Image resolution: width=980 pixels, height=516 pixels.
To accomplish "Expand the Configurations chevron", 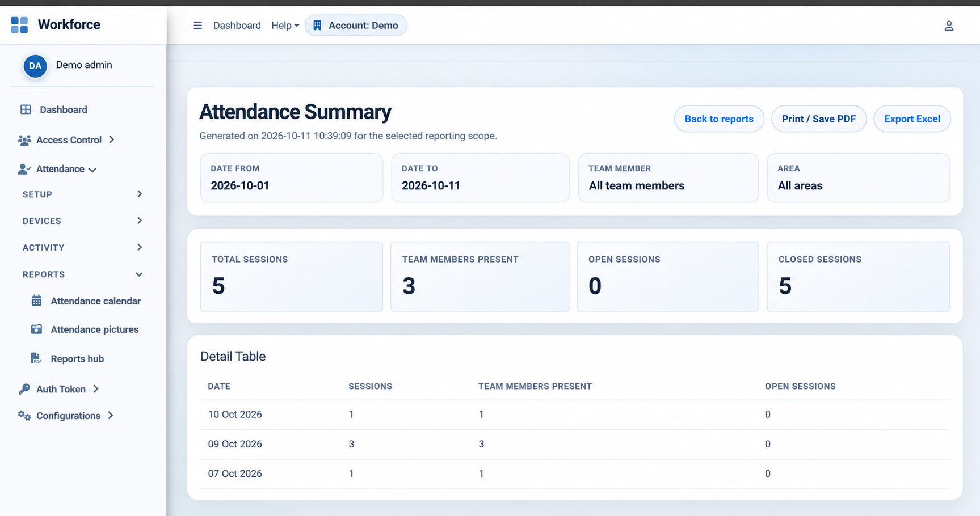I will pos(111,416).
